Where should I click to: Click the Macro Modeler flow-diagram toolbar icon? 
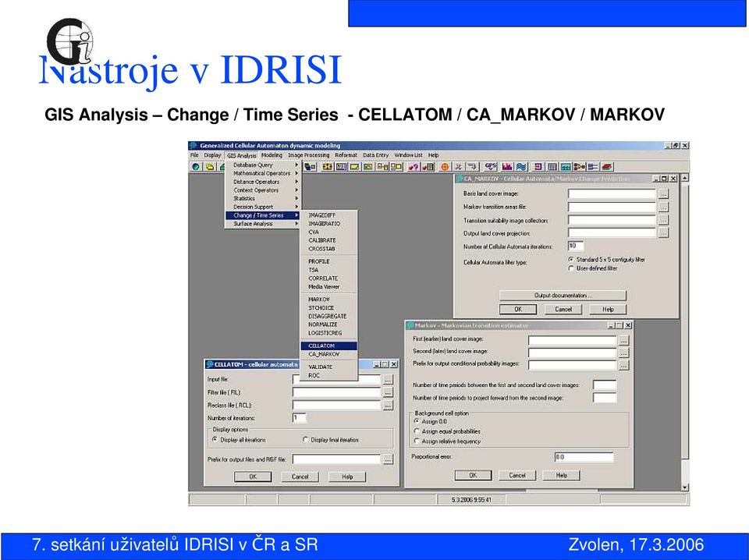coord(580,167)
